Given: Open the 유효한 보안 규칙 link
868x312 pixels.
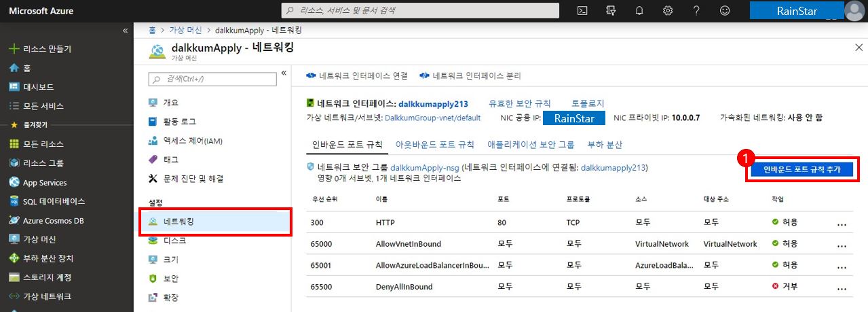Looking at the screenshot, I should click(x=520, y=104).
